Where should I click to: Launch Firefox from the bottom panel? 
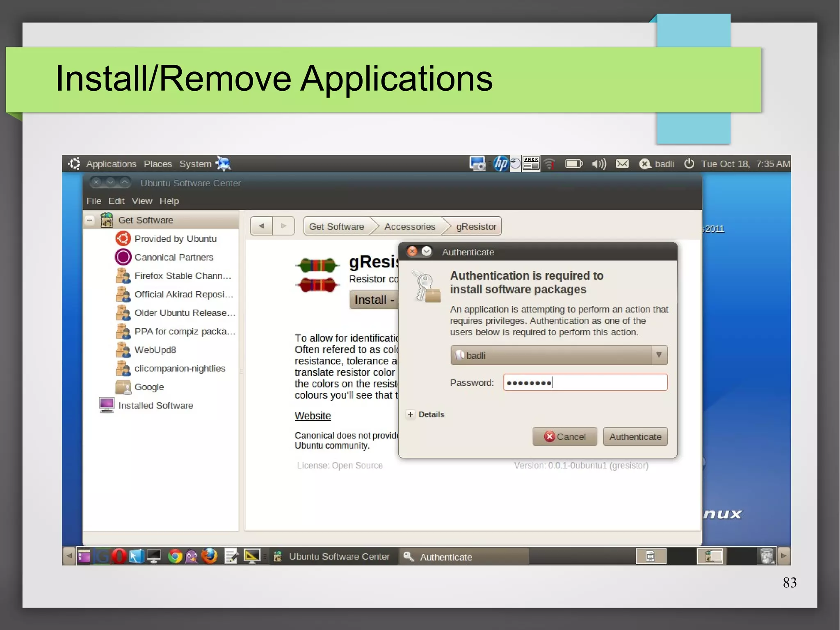click(210, 557)
